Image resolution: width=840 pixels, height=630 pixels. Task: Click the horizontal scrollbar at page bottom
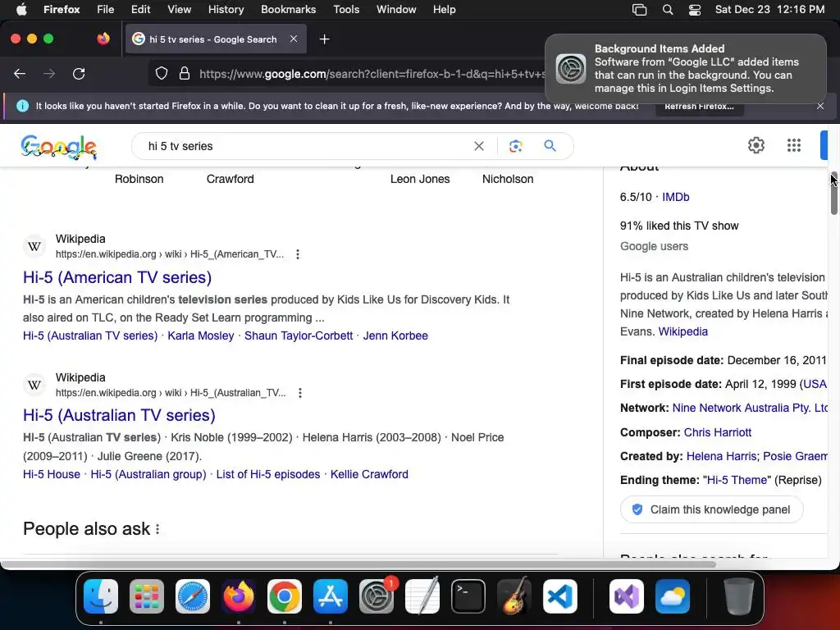point(359,564)
